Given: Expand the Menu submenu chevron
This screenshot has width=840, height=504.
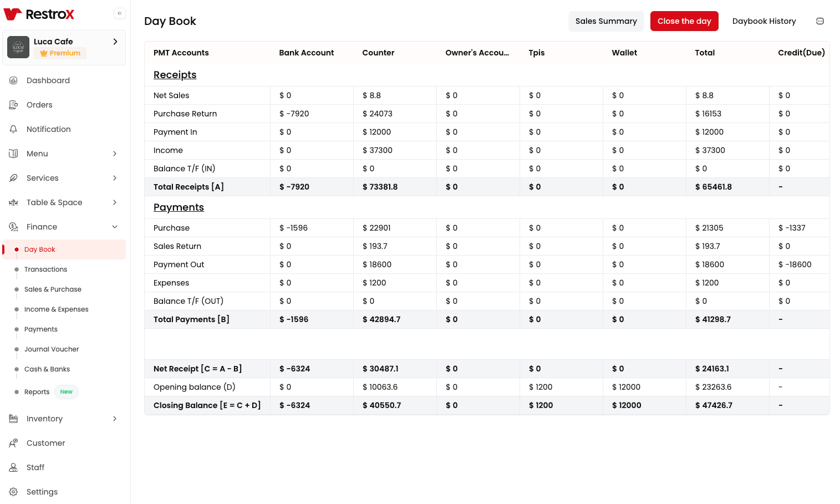Looking at the screenshot, I should (115, 154).
